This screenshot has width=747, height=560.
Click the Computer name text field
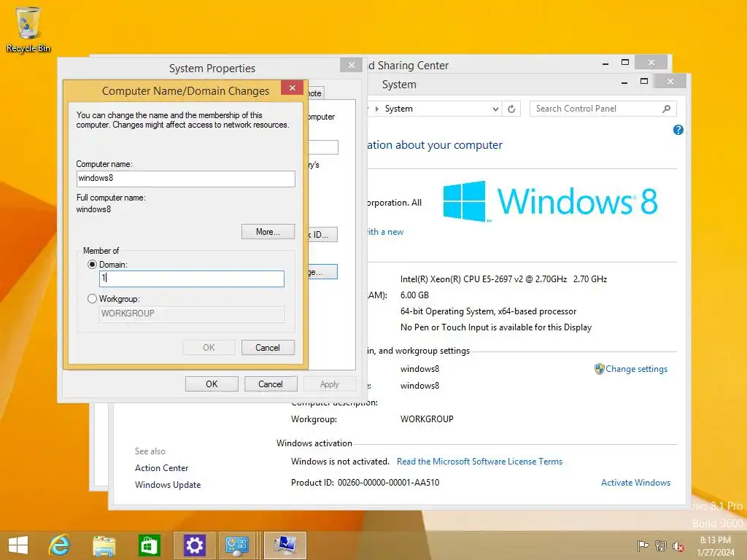pos(186,179)
